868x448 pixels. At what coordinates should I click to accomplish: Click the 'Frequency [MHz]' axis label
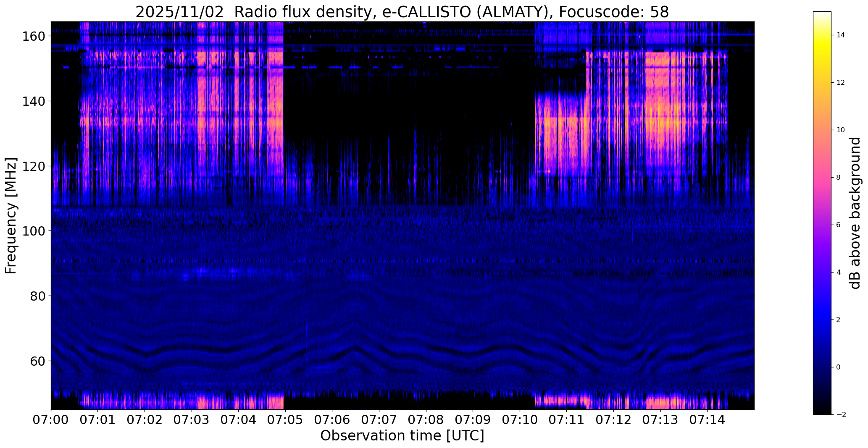click(x=11, y=215)
